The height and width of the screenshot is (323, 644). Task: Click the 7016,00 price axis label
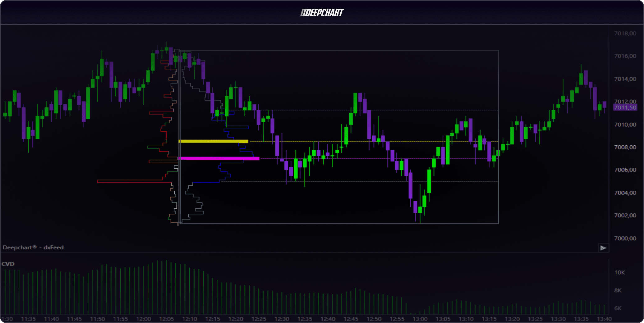625,56
